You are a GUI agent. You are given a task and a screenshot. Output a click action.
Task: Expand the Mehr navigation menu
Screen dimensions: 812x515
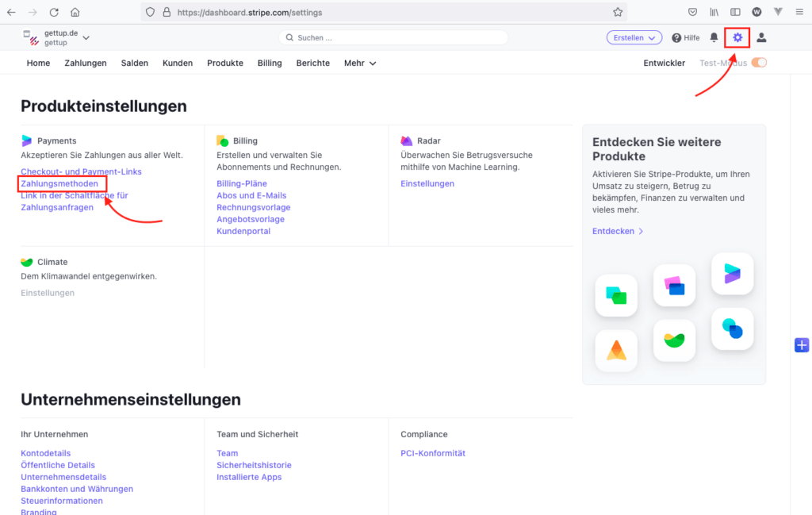pyautogui.click(x=360, y=63)
